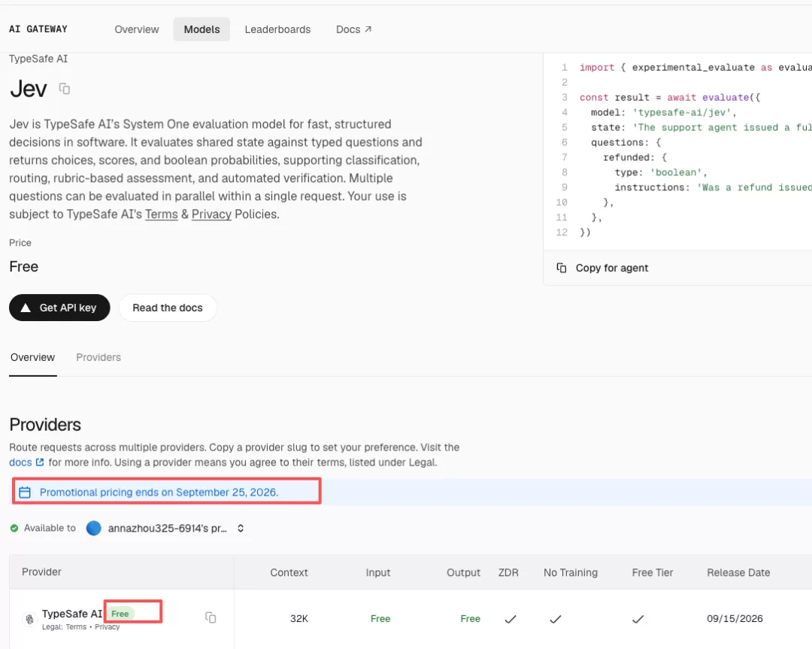Click the code line type: 'boolean'
This screenshot has height=649, width=812.
(661, 172)
